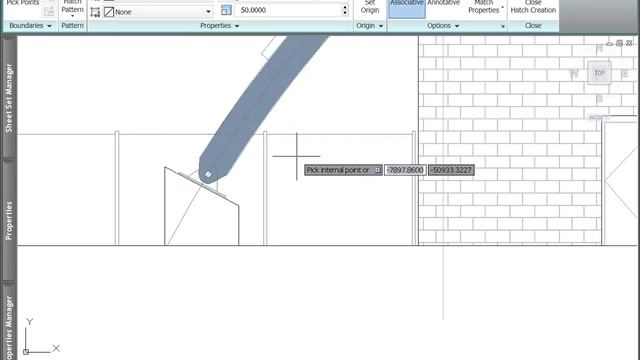The width and height of the screenshot is (640, 360).
Task: Click the W direction on ViewCube compass
Action: (x=574, y=74)
